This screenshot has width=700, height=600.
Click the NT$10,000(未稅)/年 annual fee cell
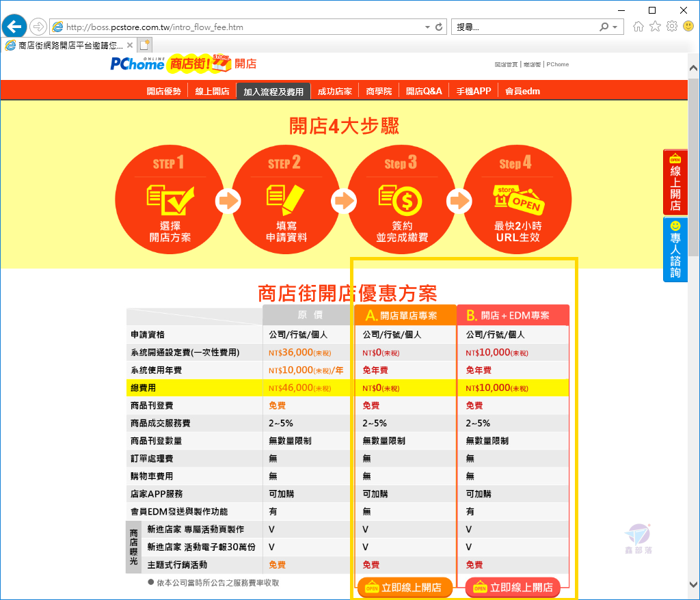coord(306,370)
